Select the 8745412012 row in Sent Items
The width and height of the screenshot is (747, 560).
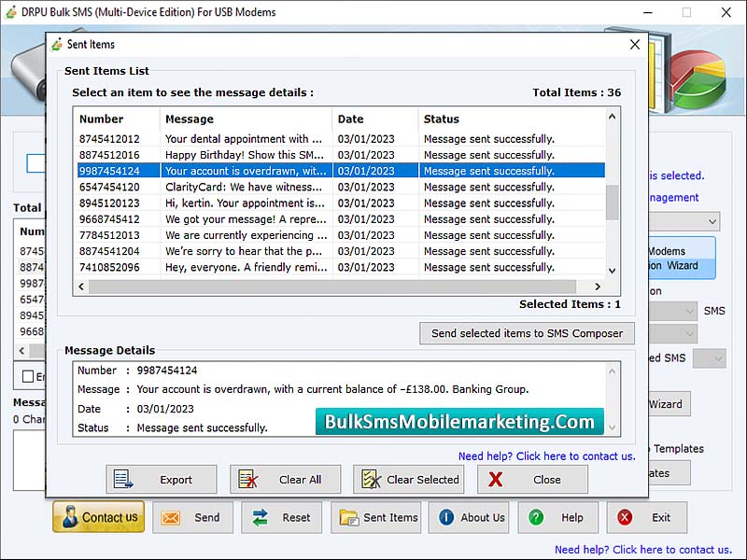(187, 139)
